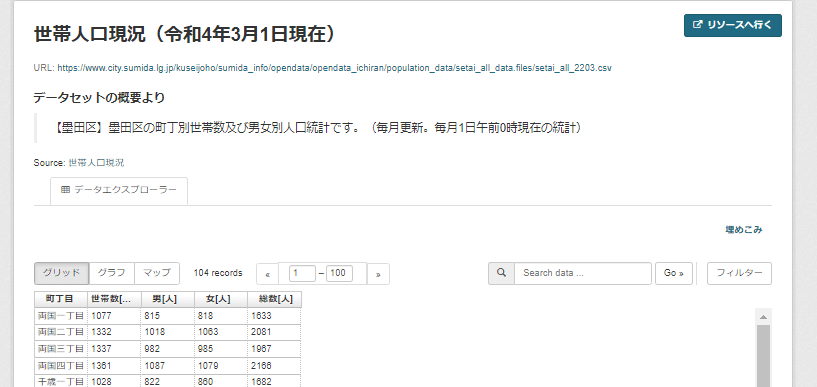817x387 pixels.
Task: Select the 両国三丁目 cell
Action: [60, 348]
